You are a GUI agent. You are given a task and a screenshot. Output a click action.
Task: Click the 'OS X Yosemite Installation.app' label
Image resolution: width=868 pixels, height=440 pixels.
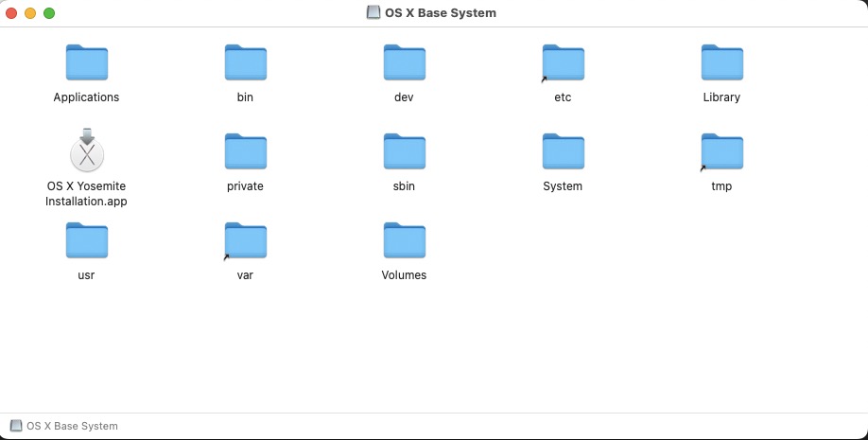pos(86,193)
